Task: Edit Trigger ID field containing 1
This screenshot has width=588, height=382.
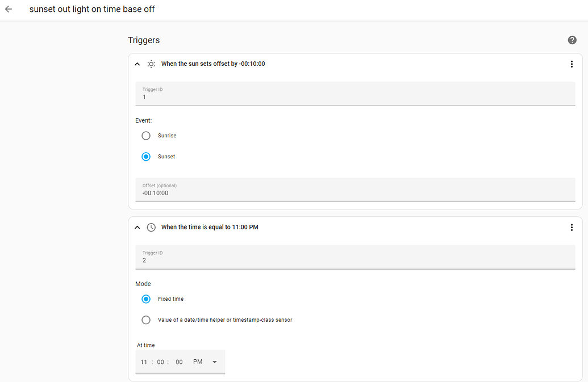Action: [x=355, y=94]
